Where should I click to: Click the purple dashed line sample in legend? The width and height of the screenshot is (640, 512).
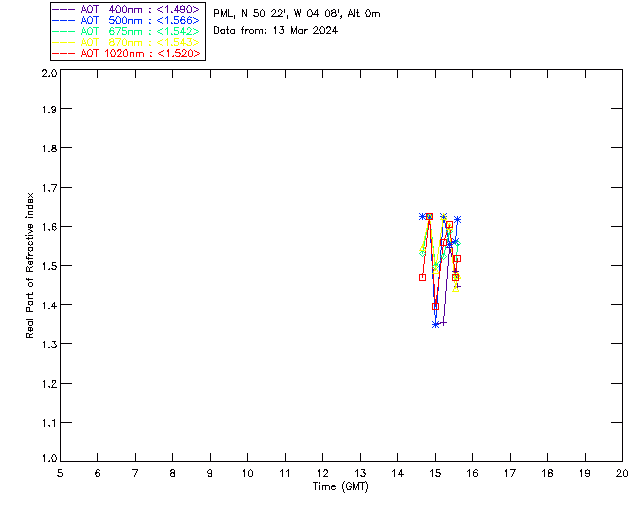tap(64, 9)
